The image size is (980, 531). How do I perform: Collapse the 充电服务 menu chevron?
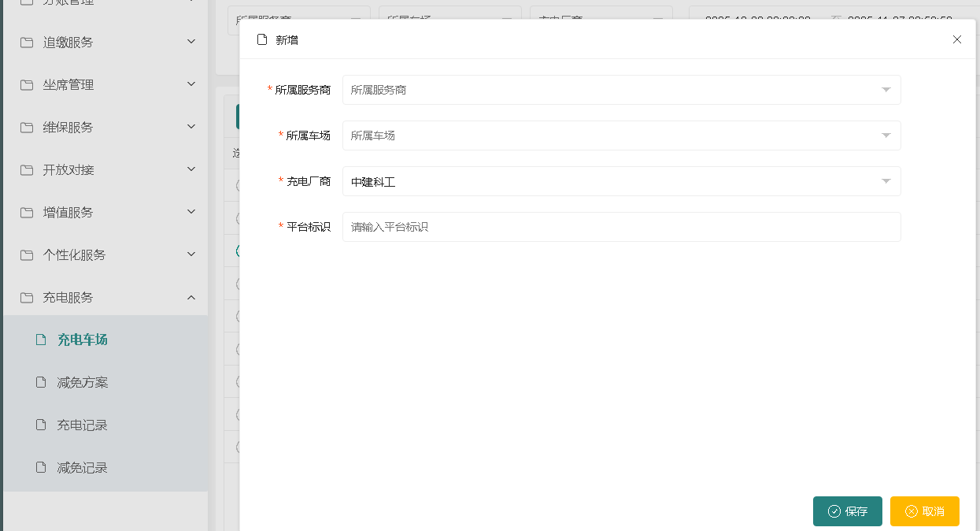coord(191,298)
